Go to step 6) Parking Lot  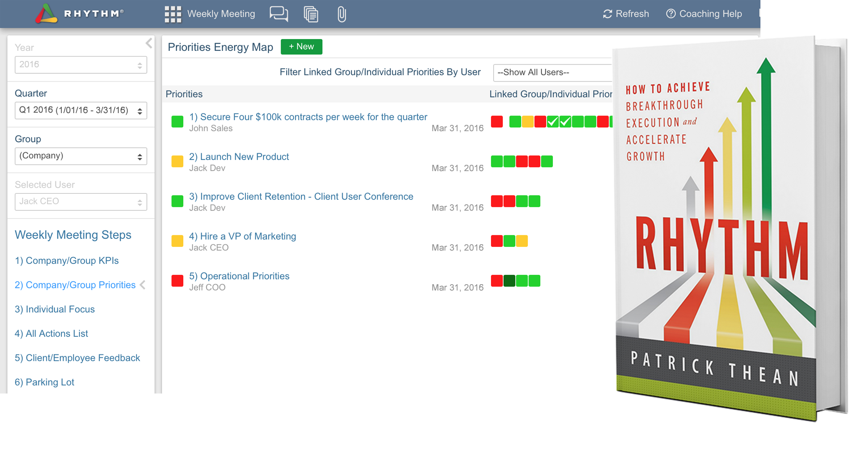[45, 383]
